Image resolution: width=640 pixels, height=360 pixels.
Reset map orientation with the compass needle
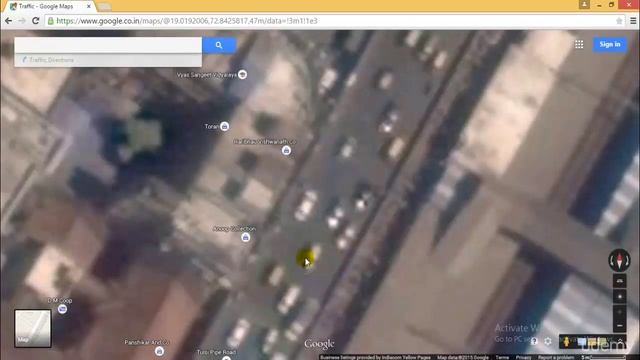620,260
